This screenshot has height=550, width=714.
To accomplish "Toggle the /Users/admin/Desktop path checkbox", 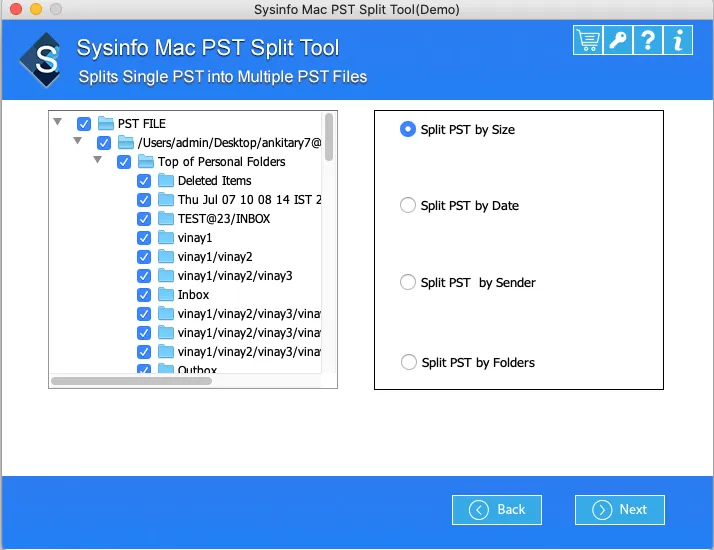I will 104,143.
